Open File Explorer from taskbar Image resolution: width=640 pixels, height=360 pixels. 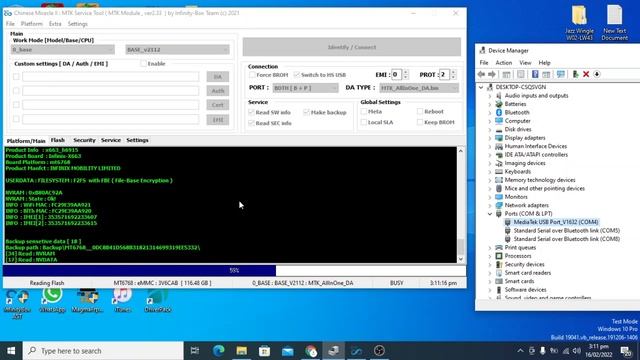(x=242, y=351)
